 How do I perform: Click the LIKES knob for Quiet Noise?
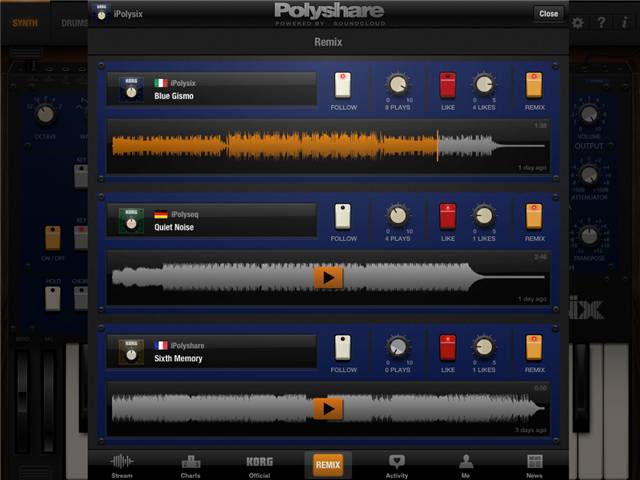484,216
